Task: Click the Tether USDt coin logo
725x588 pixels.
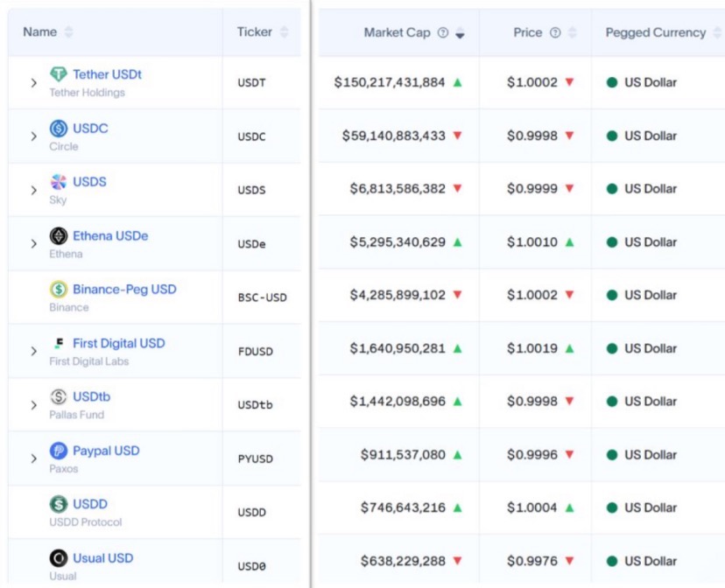Action: pyautogui.click(x=59, y=74)
